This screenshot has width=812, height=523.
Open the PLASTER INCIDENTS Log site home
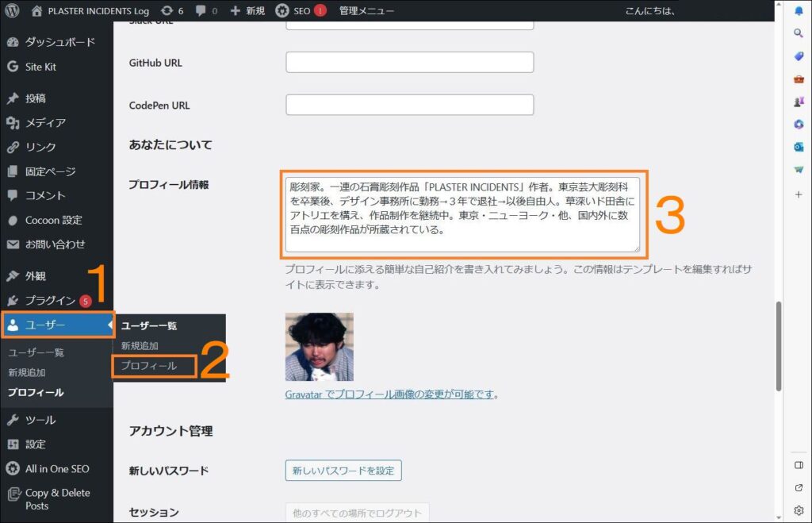pyautogui.click(x=90, y=11)
